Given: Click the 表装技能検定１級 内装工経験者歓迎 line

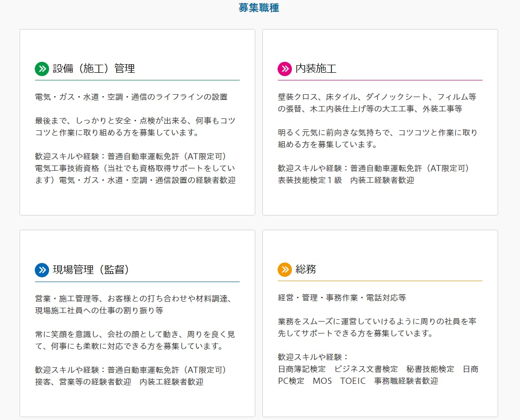Looking at the screenshot, I should [x=346, y=181].
